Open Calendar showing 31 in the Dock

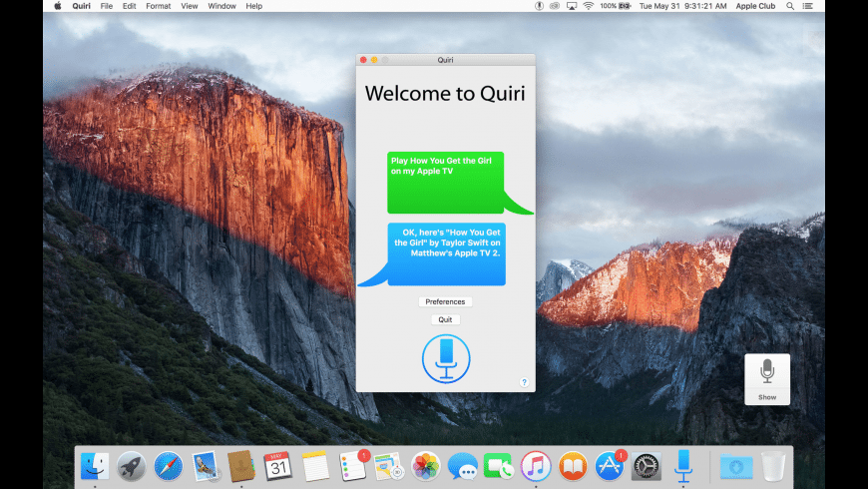click(x=278, y=466)
